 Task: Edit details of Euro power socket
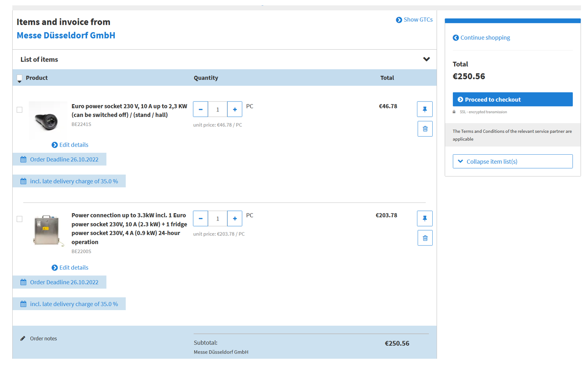tap(70, 145)
